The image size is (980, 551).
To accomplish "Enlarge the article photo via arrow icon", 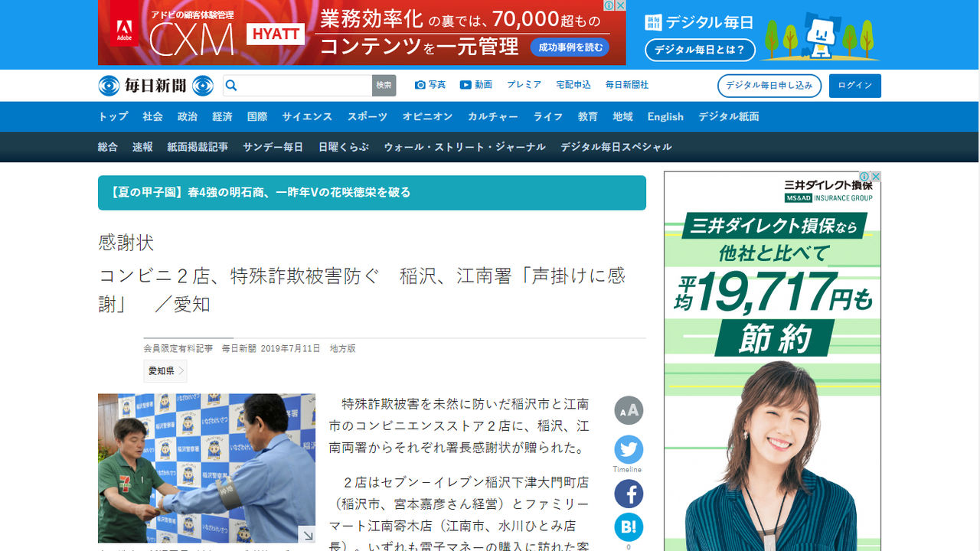I will pos(306,535).
